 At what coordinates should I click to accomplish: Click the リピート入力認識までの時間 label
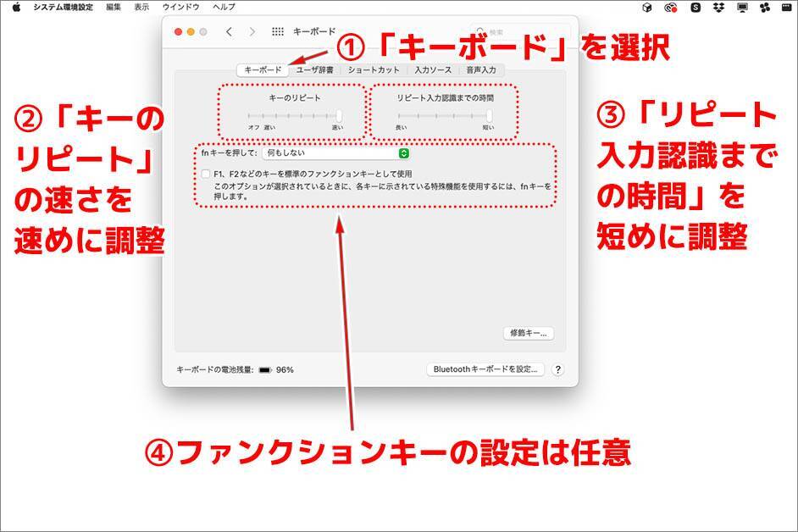[446, 97]
